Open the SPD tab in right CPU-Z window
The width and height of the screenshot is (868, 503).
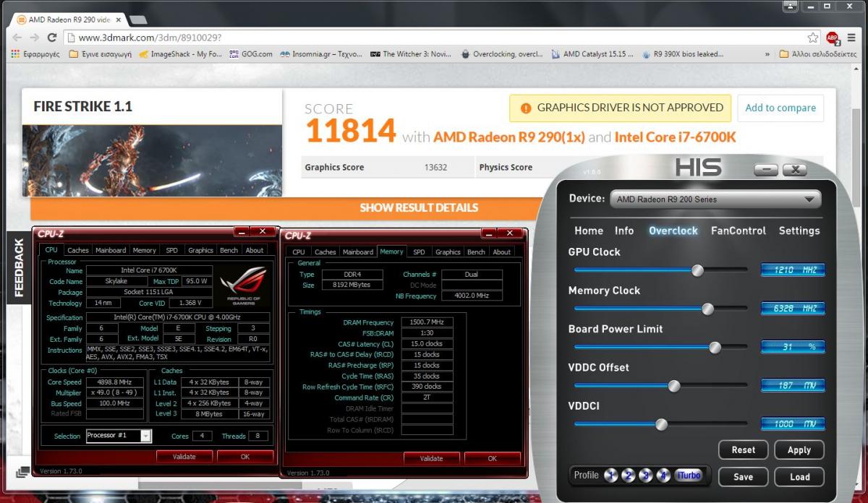[x=419, y=252]
